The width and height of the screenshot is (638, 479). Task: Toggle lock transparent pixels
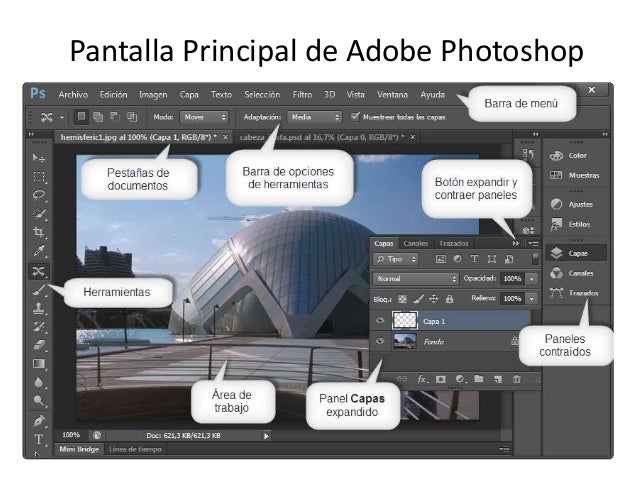(402, 299)
